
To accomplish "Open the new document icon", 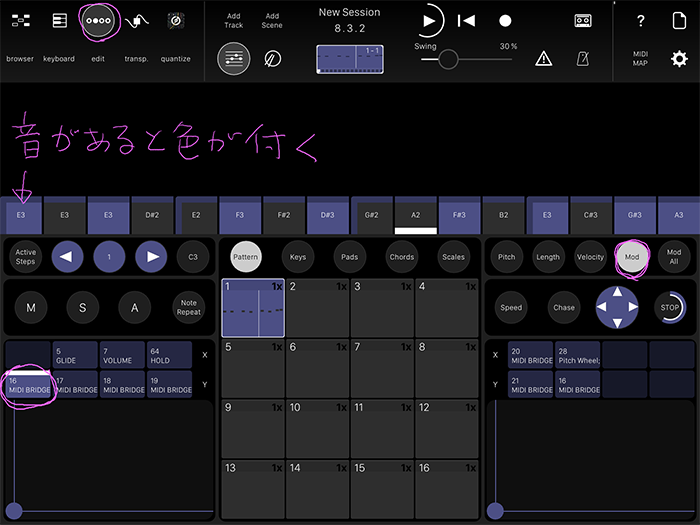I will click(679, 21).
